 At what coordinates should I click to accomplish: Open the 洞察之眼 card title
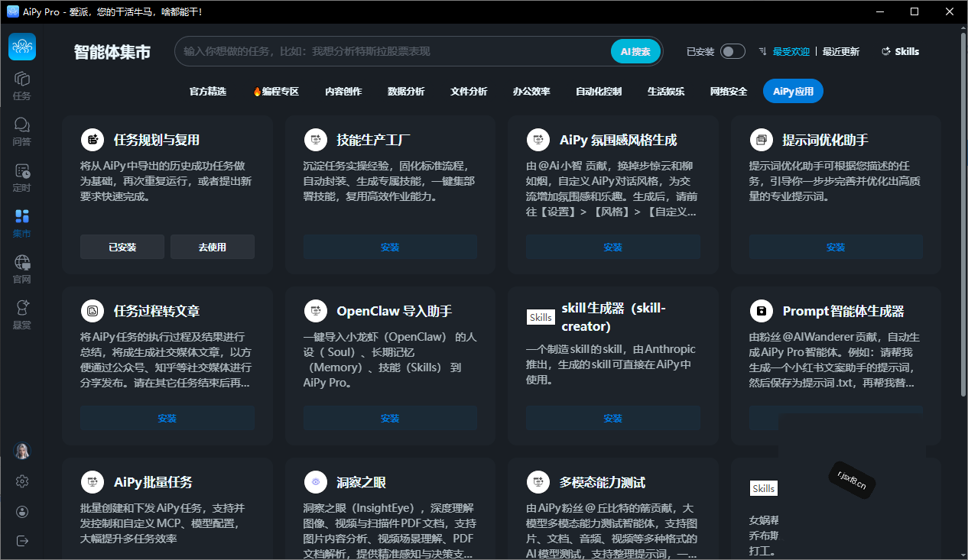(362, 482)
